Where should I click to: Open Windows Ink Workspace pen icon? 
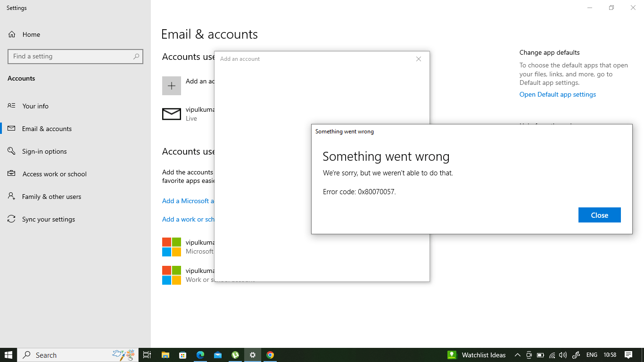(576, 355)
